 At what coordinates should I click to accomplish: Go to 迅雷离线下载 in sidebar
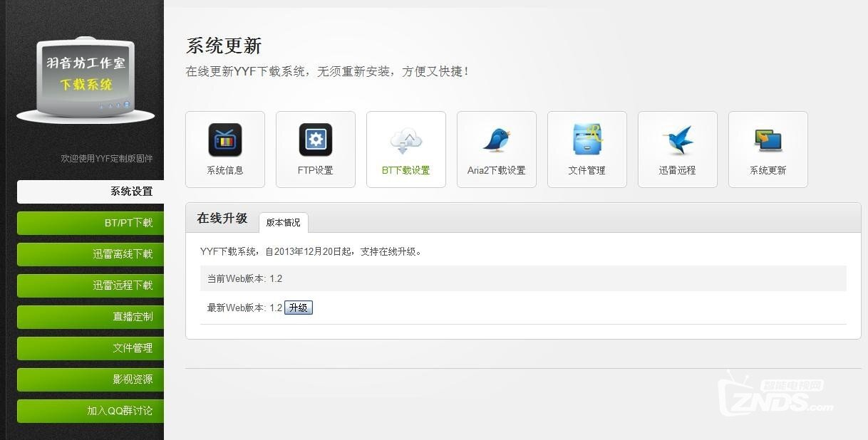91,254
